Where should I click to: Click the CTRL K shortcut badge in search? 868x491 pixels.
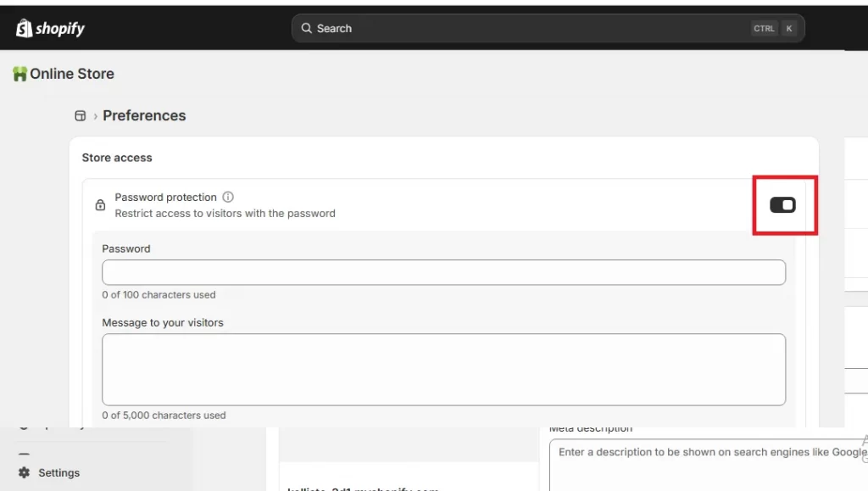coord(774,28)
